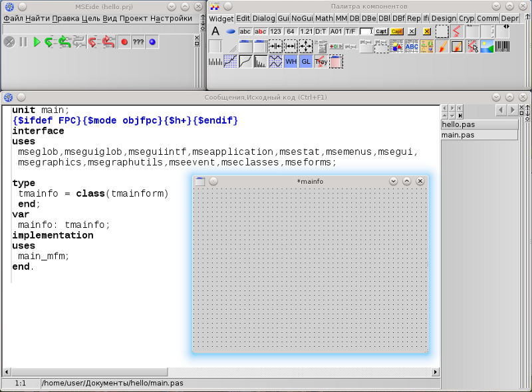The height and width of the screenshot is (392, 532).
Task: Open the Проект menu
Action: 134,19
